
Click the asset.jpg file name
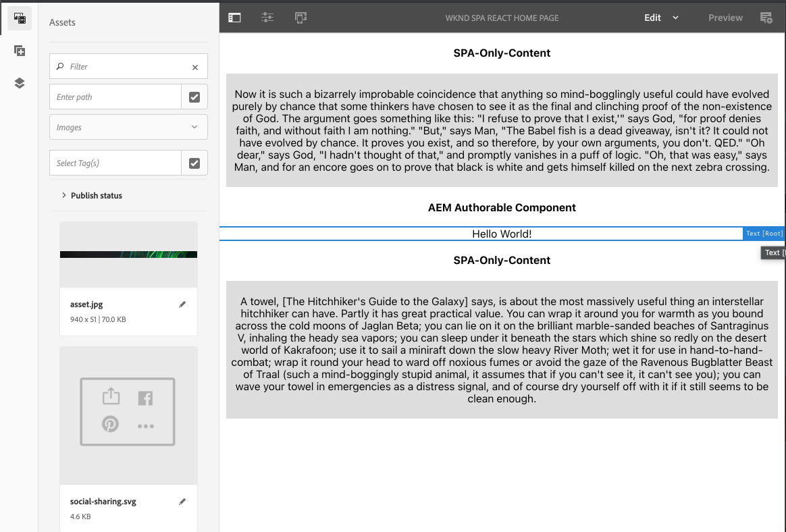coord(86,304)
